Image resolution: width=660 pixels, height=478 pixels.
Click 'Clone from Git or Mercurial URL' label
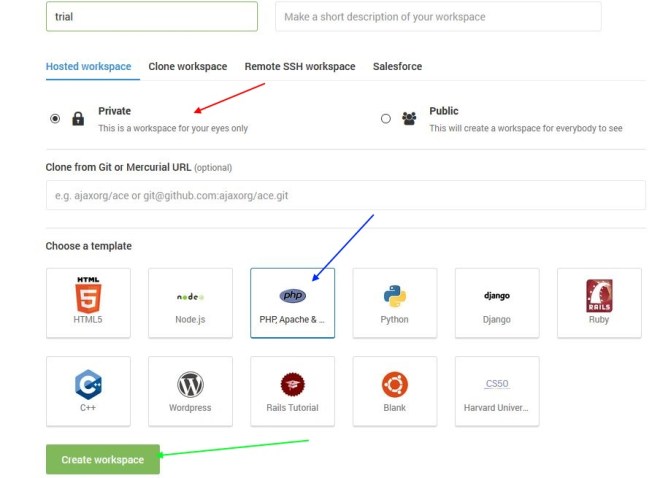click(x=118, y=167)
